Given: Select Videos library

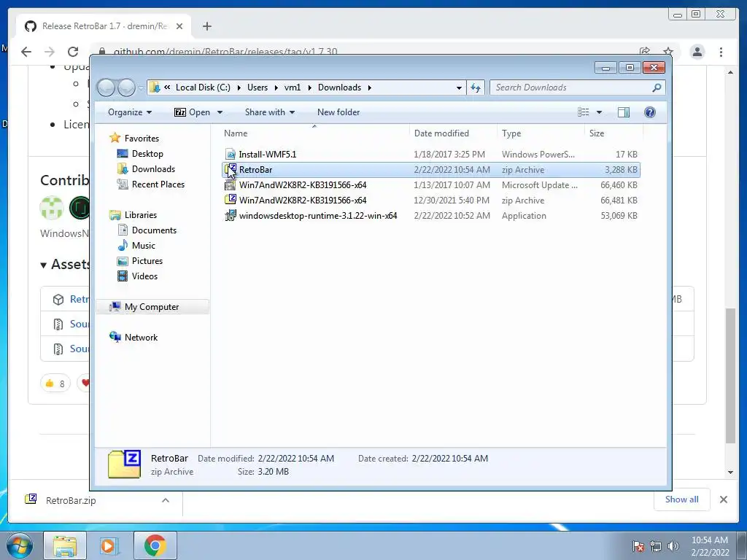Looking at the screenshot, I should tap(144, 276).
